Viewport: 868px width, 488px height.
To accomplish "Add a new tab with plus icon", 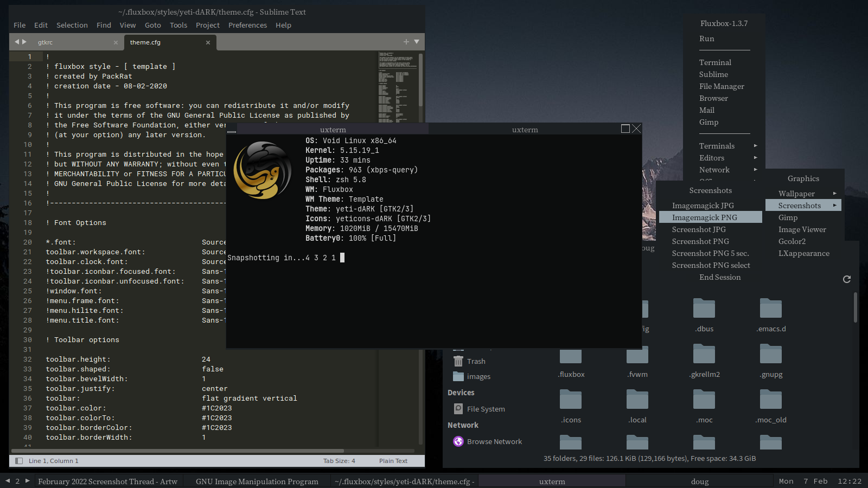I will click(x=406, y=42).
